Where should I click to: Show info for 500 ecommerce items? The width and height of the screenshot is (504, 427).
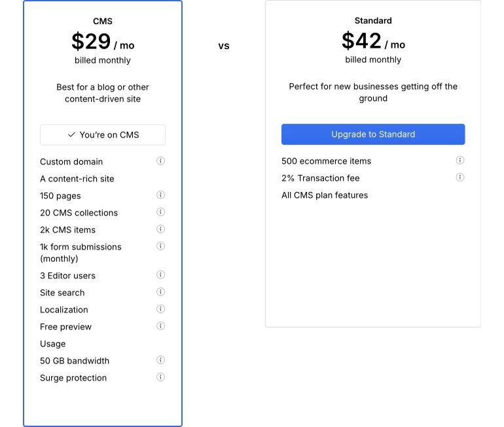[460, 160]
